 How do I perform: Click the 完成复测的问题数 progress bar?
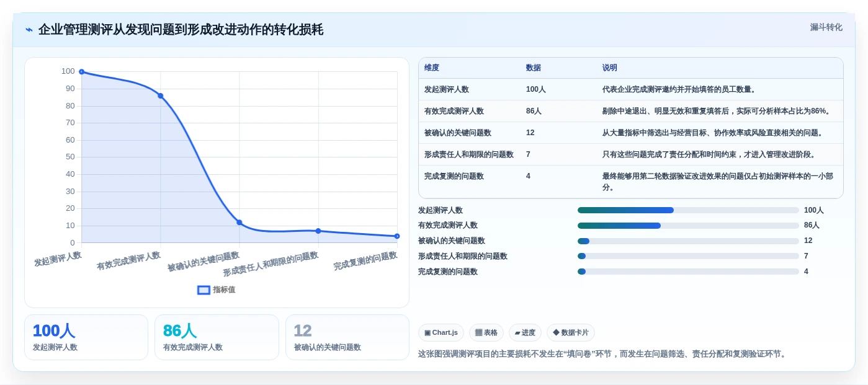tap(688, 272)
